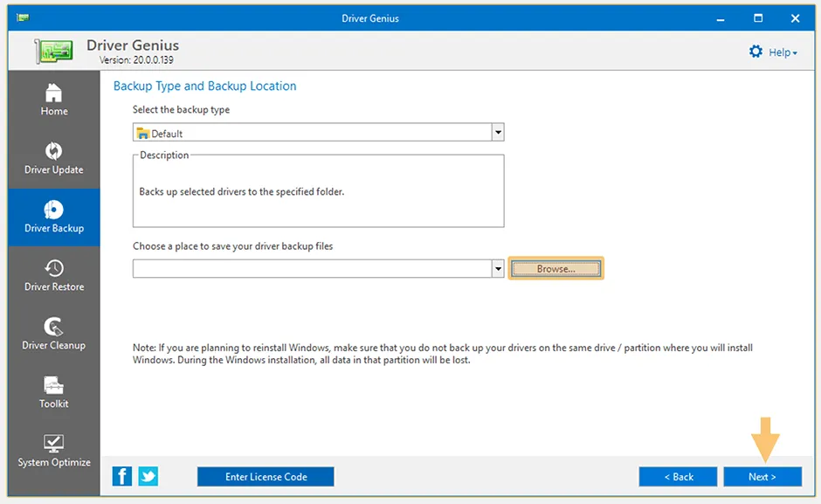Image resolution: width=821 pixels, height=504 pixels.
Task: Open the Driver Cleanup section
Action: 54,335
